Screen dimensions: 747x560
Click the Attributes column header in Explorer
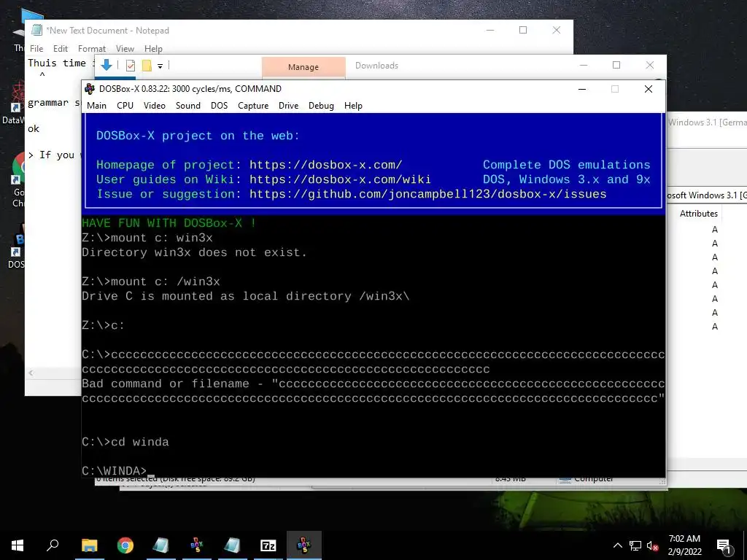tap(698, 214)
